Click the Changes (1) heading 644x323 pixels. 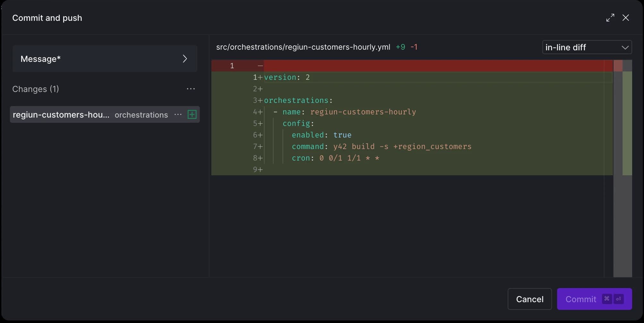pos(36,89)
